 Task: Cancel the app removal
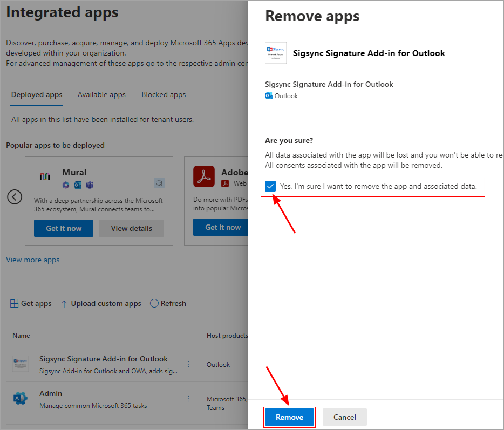click(344, 417)
